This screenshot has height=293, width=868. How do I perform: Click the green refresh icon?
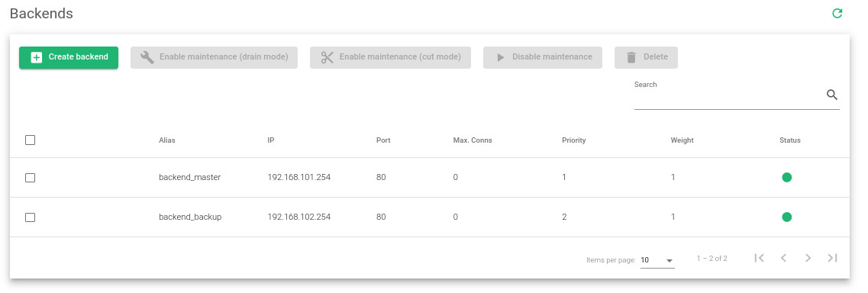coord(837,13)
